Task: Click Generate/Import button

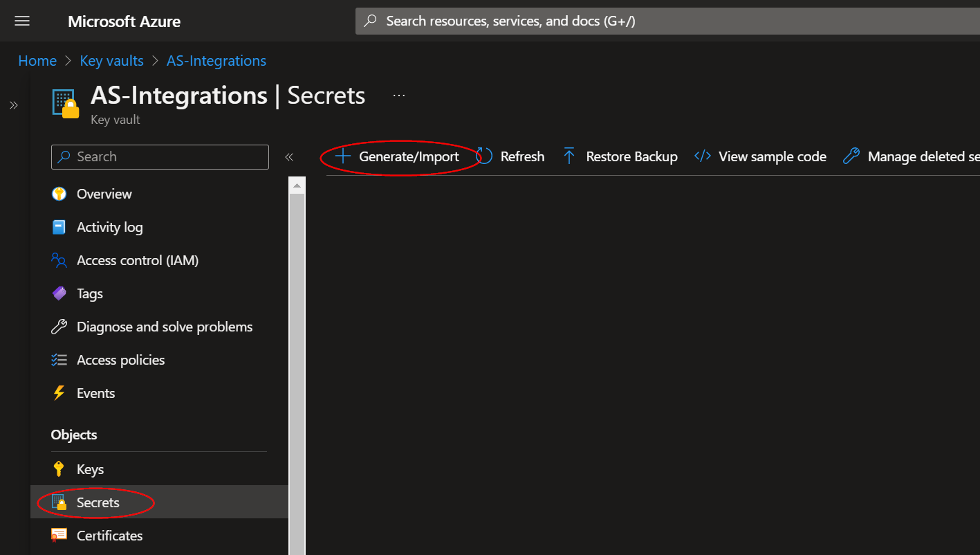Action: pos(398,157)
